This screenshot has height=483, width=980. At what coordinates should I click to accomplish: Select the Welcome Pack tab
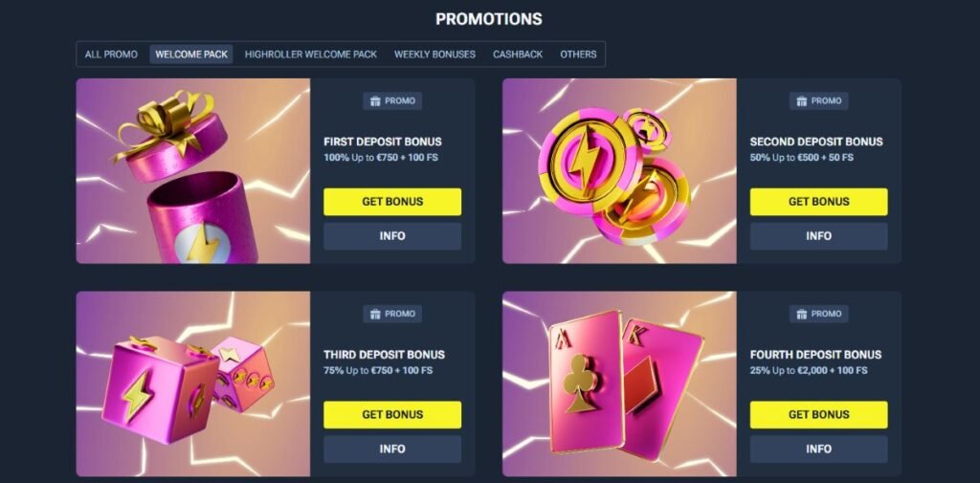pyautogui.click(x=191, y=55)
